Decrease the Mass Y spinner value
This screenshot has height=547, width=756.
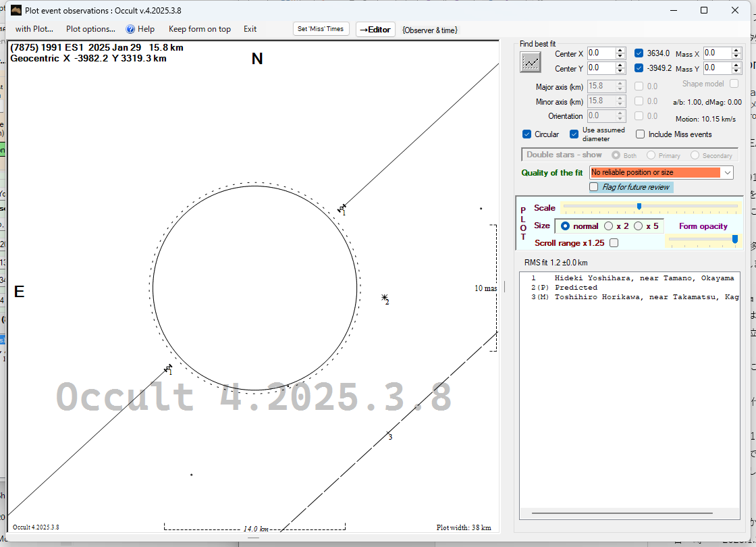(x=736, y=72)
